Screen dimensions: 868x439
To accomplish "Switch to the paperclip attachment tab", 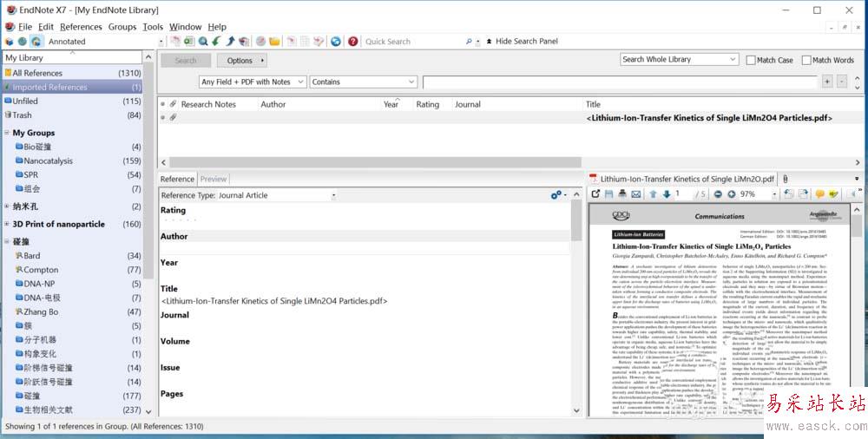I will [785, 179].
